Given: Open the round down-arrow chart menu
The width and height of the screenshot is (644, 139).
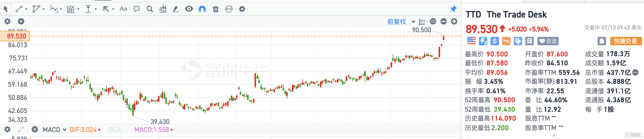Looking at the screenshot, I should (x=21, y=21).
